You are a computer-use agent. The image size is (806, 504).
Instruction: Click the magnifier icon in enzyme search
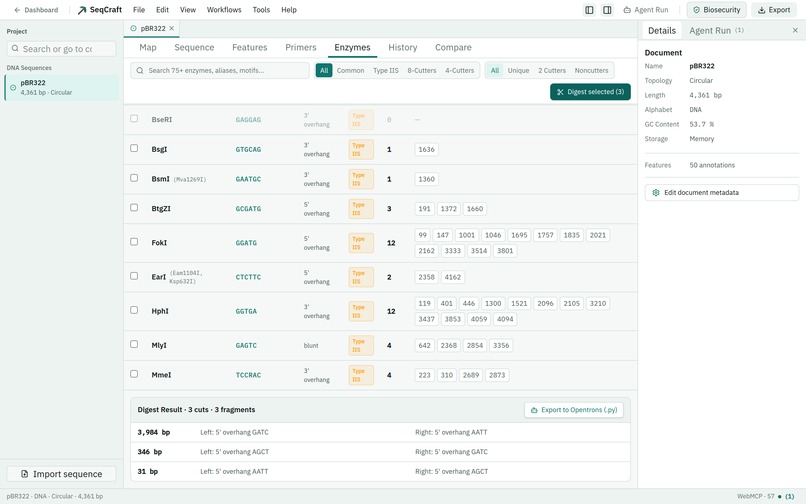(x=140, y=70)
